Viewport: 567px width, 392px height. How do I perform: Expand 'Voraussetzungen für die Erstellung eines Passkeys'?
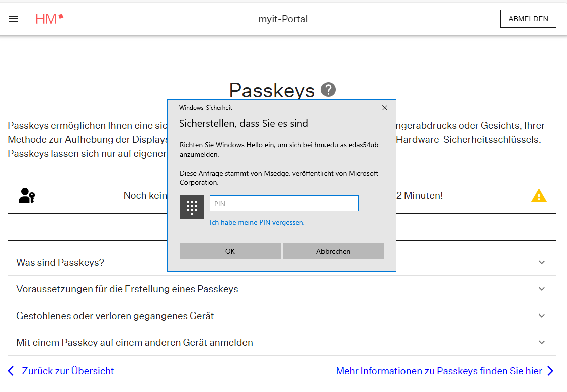tap(541, 289)
